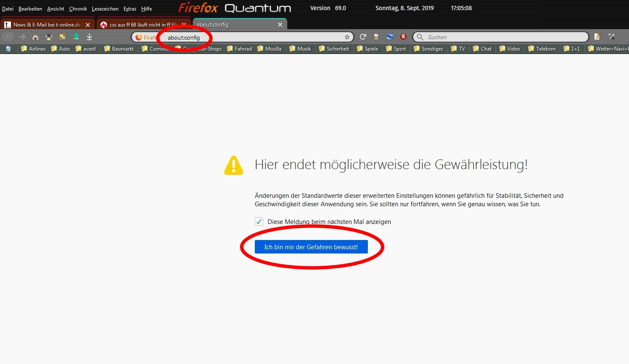Open the Sport bookmark folder
Viewport: 629px width, 364px height.
point(396,49)
